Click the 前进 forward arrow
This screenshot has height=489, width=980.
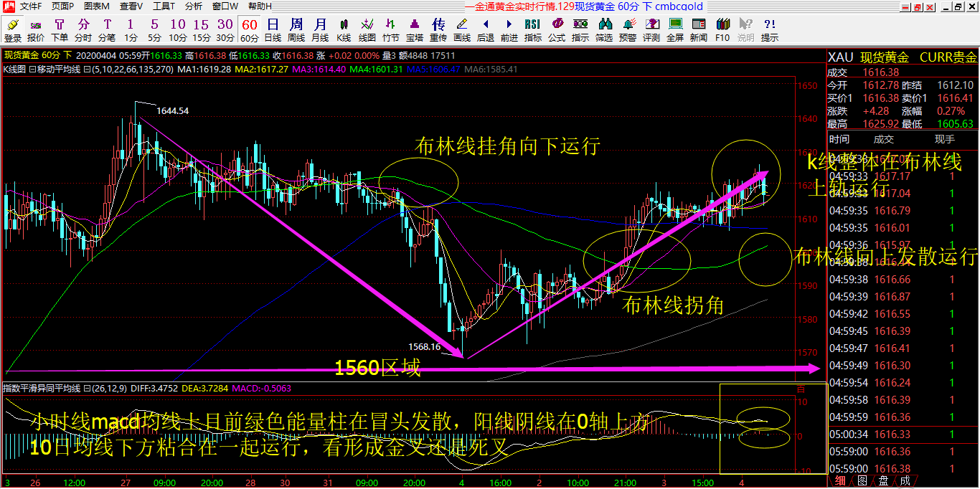click(509, 30)
